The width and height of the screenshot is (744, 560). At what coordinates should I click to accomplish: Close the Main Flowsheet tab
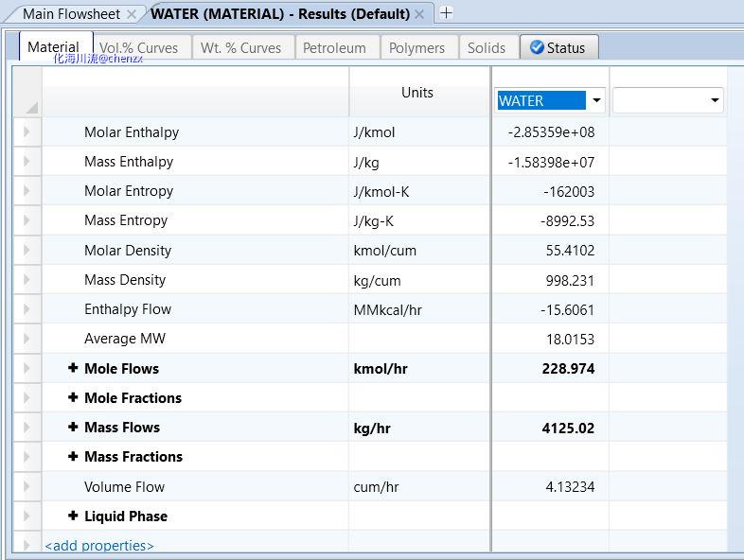[132, 14]
